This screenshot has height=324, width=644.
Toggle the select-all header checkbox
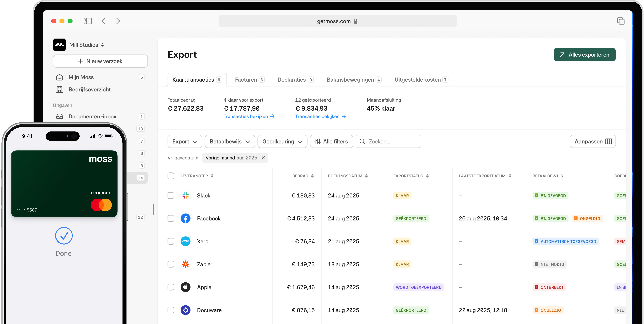point(171,176)
